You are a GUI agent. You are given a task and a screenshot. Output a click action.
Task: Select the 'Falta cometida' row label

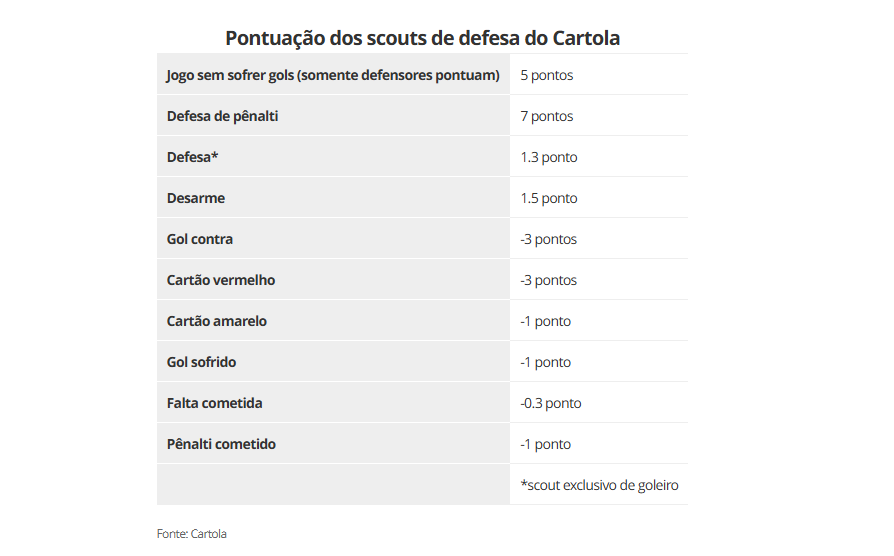214,404
